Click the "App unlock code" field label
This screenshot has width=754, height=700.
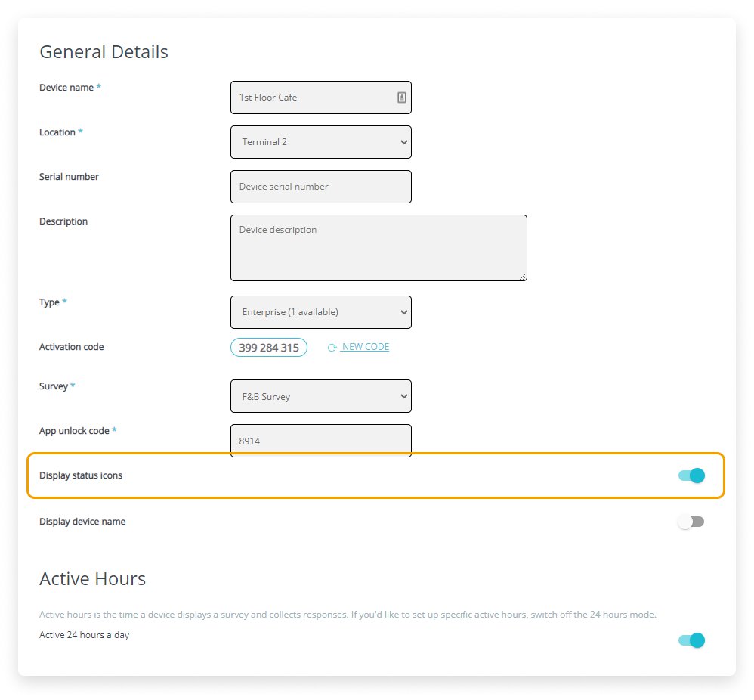point(74,431)
